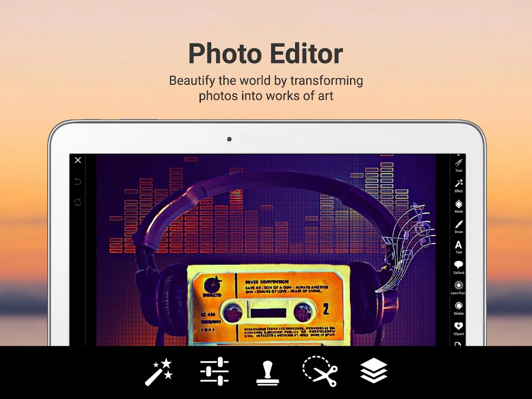
Task: Open the Sticker tool
Action: pyautogui.click(x=459, y=308)
